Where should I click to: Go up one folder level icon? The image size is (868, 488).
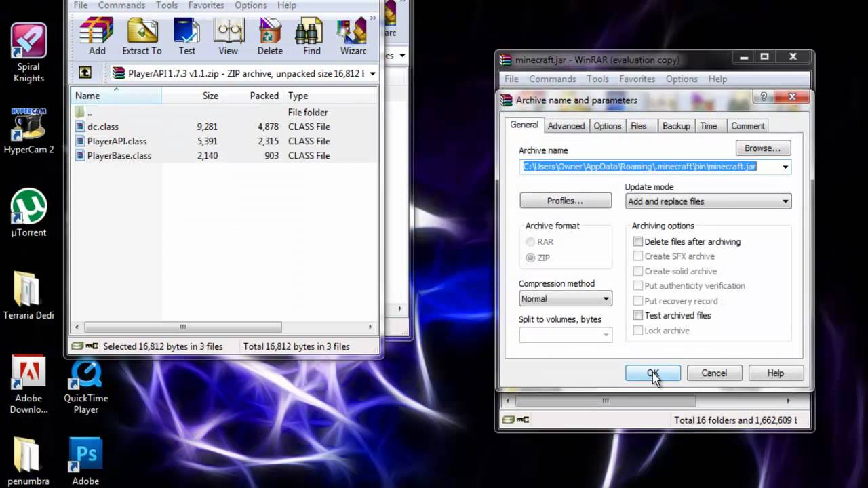85,73
